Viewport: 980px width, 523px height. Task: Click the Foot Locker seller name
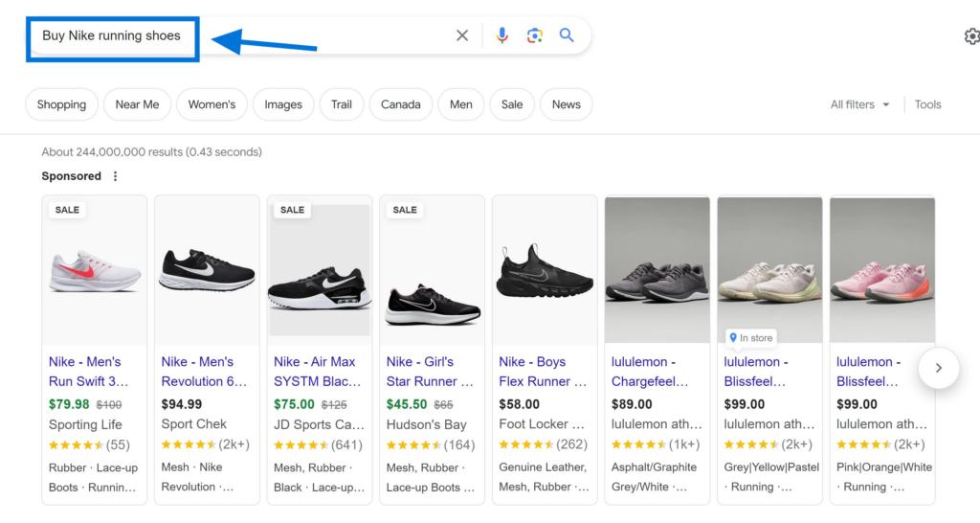542,424
